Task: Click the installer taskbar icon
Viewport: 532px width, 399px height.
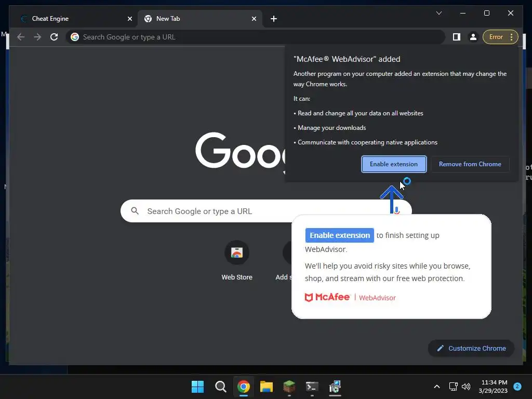Action: (335, 387)
